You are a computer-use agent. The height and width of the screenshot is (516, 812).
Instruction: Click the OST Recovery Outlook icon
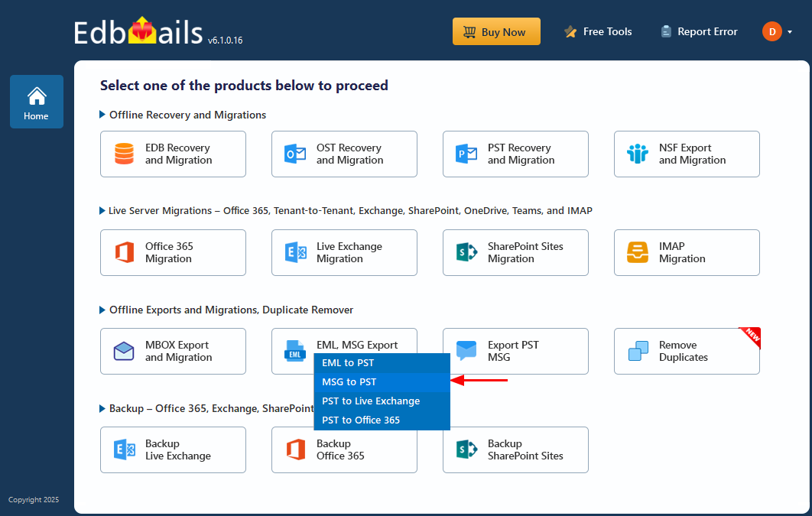click(x=295, y=154)
